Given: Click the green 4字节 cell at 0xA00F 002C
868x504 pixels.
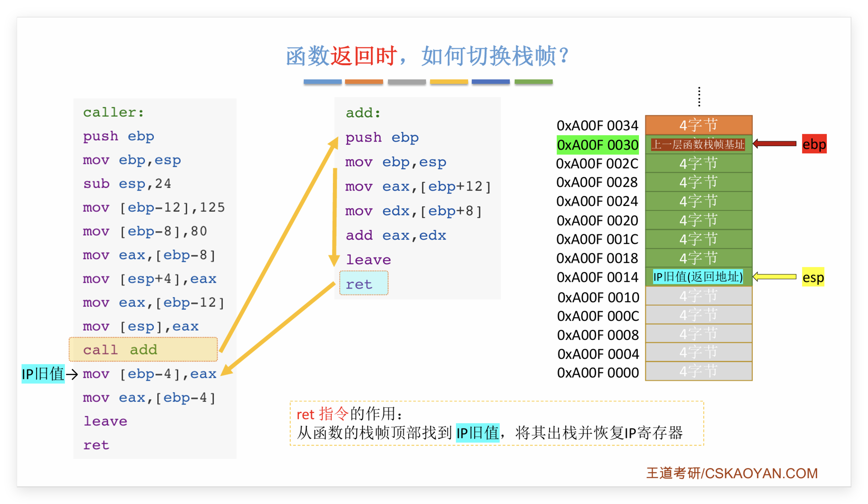Looking at the screenshot, I should click(x=699, y=163).
